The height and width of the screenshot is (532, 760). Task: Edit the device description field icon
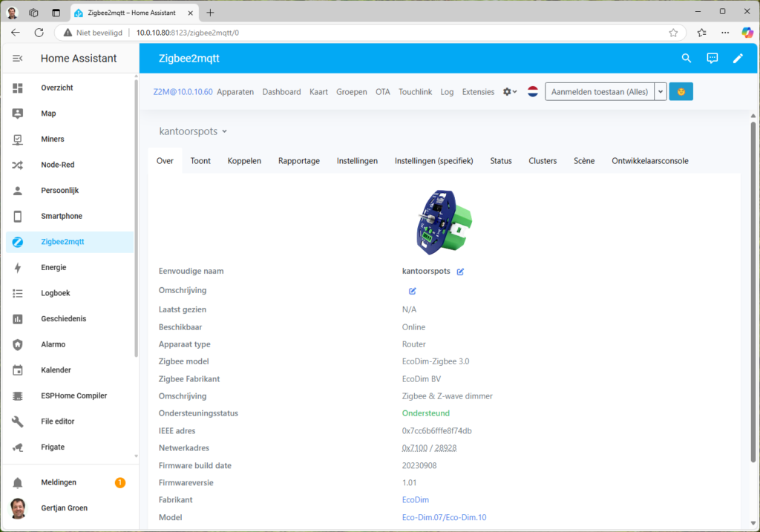(x=413, y=291)
